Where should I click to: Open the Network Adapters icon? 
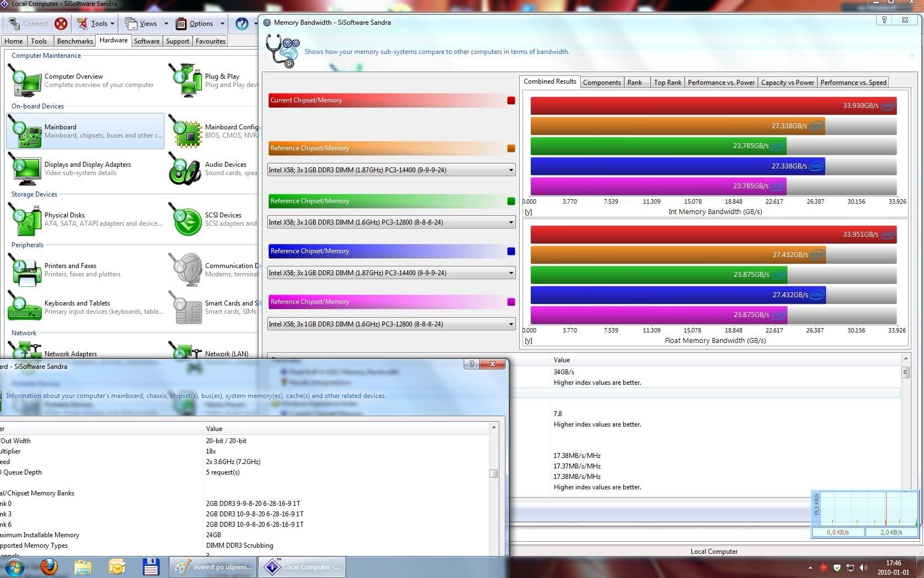25,350
